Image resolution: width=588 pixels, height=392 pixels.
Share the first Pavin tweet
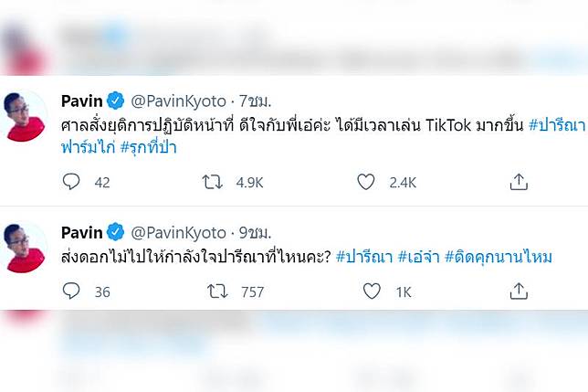[x=519, y=182]
